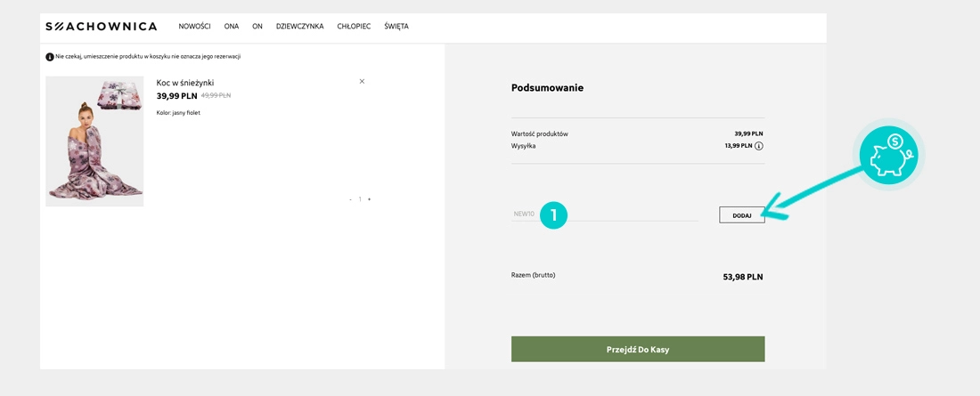Open the Koc w śnieżynki product link
Viewport: 980px width, 396px height.
[x=185, y=83]
